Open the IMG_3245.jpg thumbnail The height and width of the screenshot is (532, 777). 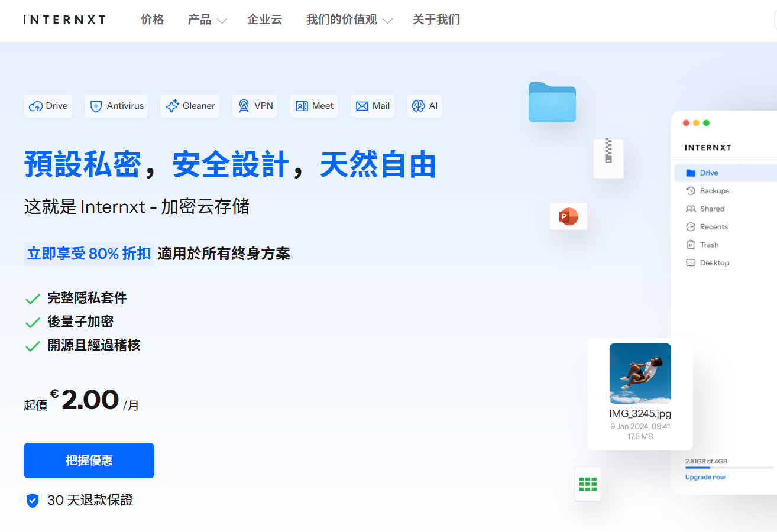640,373
